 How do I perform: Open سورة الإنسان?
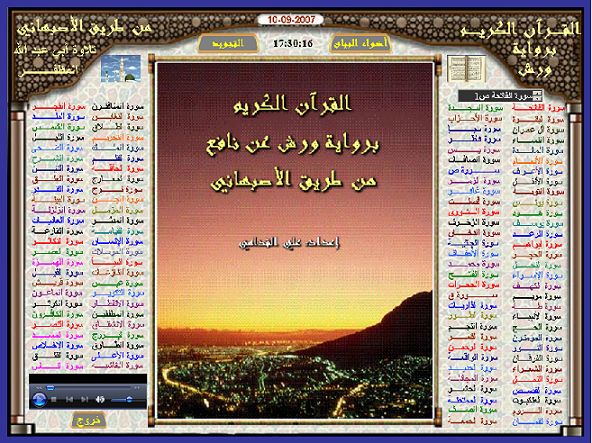pyautogui.click(x=117, y=242)
